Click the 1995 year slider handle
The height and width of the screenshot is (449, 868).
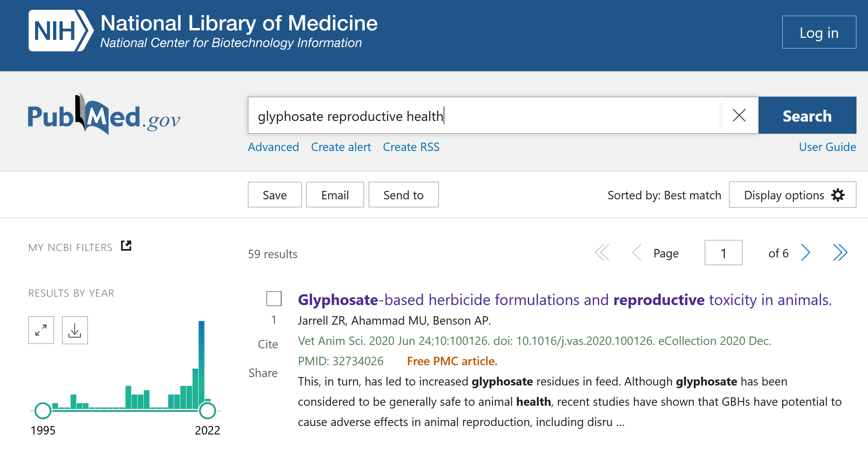(x=43, y=410)
